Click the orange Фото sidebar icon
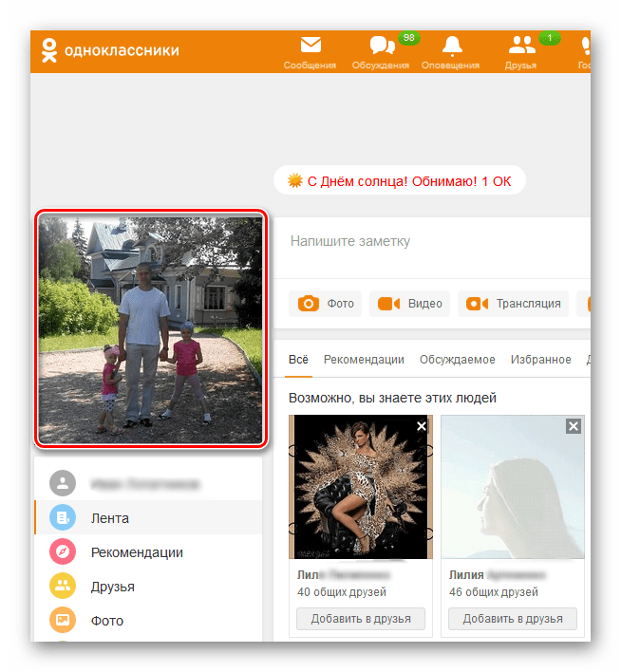The height and width of the screenshot is (672, 621). 63,620
